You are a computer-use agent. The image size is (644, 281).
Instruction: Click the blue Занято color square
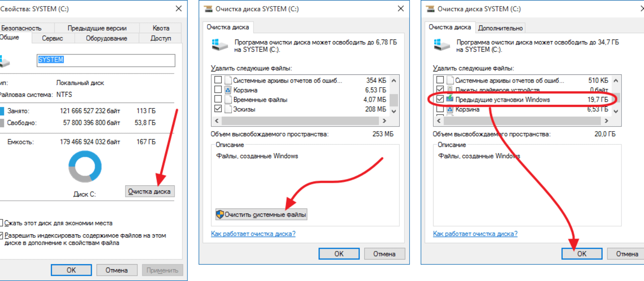click(2, 111)
